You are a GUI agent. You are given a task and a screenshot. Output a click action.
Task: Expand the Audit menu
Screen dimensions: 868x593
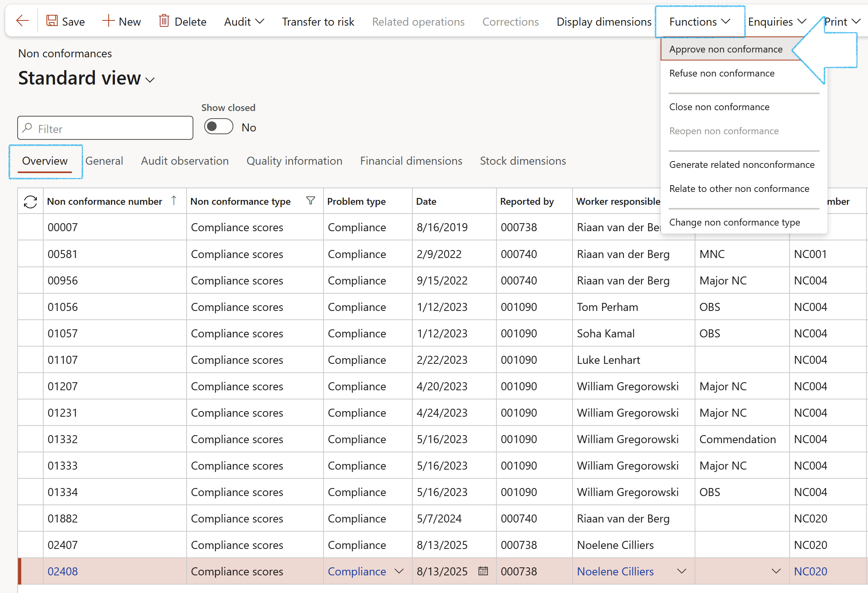coord(244,22)
